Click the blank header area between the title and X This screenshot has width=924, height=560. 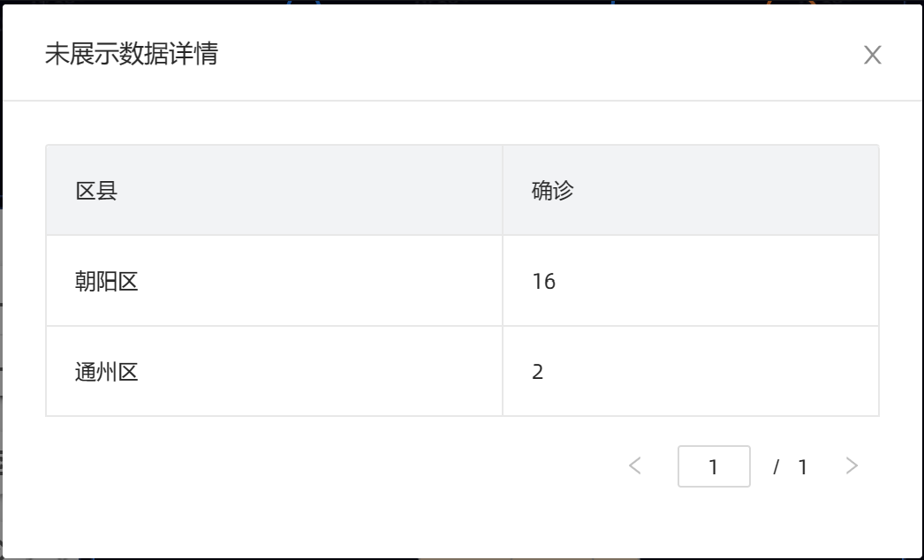(539, 54)
